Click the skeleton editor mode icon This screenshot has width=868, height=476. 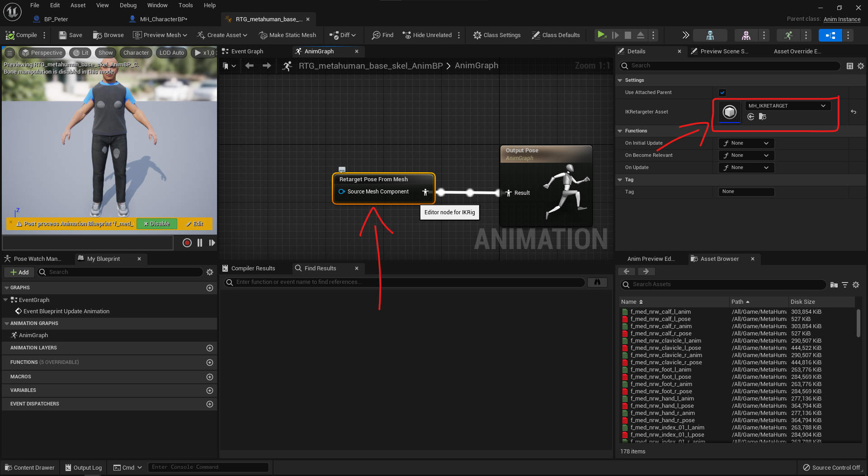[710, 35]
